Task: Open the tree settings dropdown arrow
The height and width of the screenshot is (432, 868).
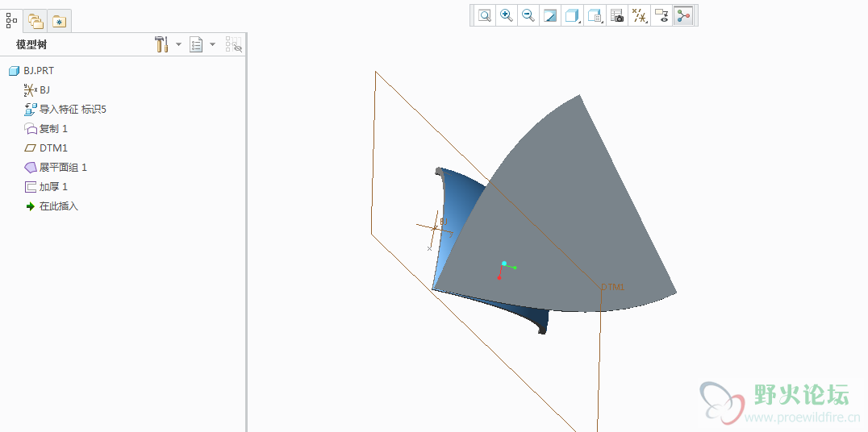Action: pos(178,44)
